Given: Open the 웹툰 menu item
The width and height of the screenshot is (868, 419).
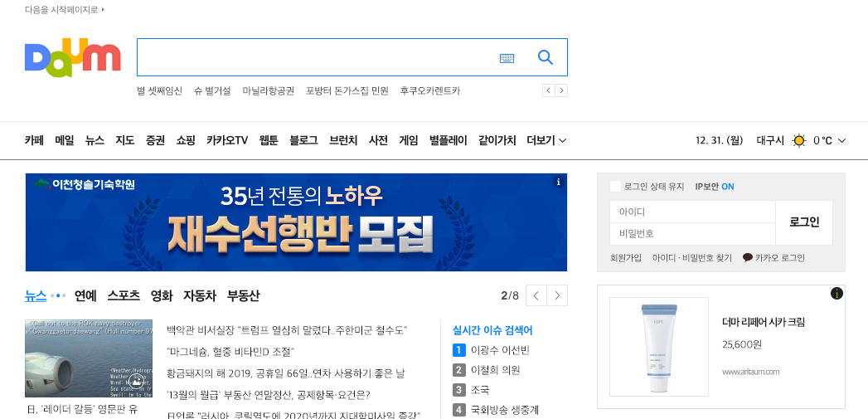Looking at the screenshot, I should (x=269, y=141).
